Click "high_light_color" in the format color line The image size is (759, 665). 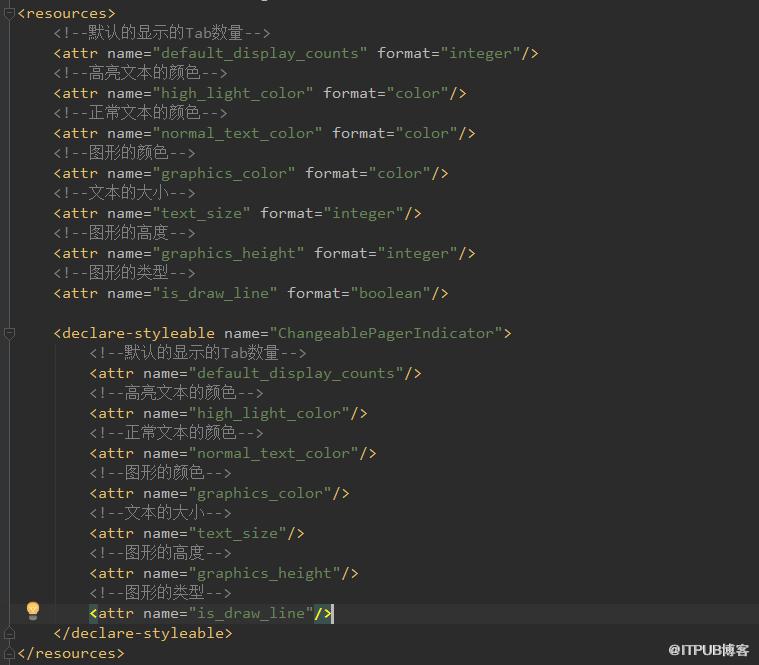point(232,93)
